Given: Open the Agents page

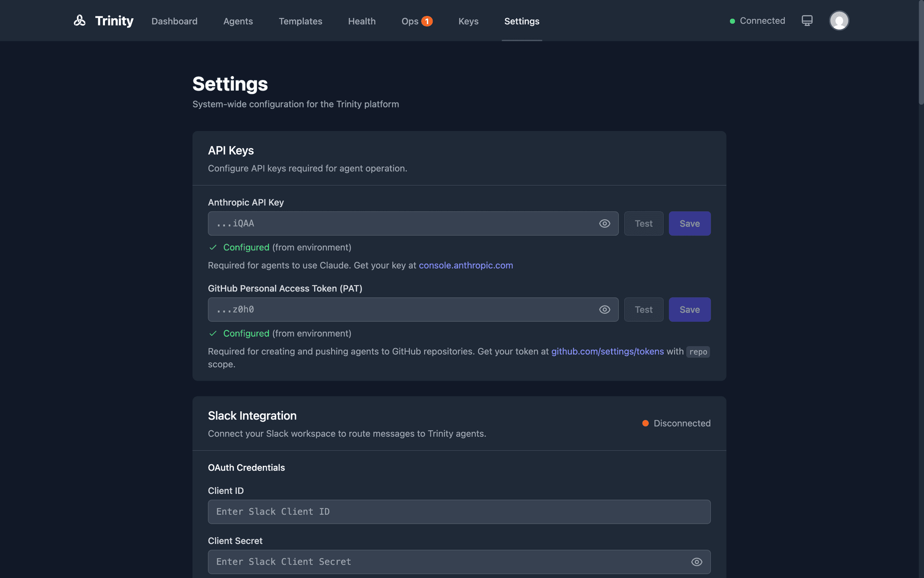Looking at the screenshot, I should click(x=238, y=21).
